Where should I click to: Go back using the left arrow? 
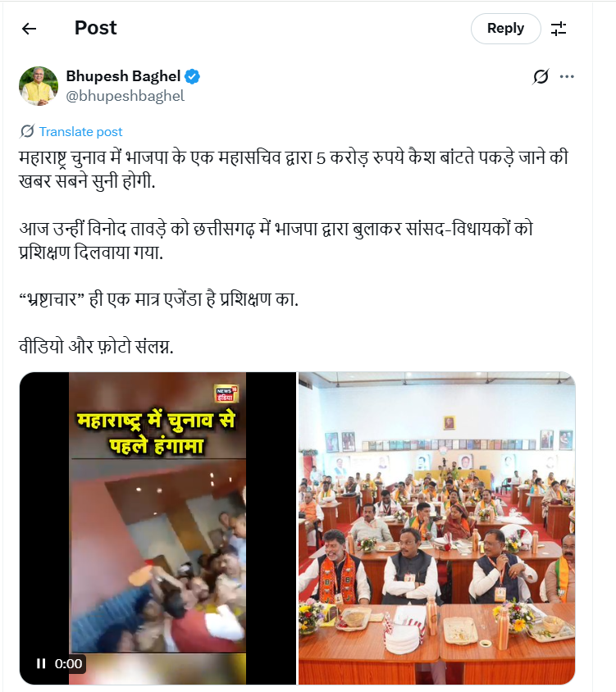[x=30, y=29]
